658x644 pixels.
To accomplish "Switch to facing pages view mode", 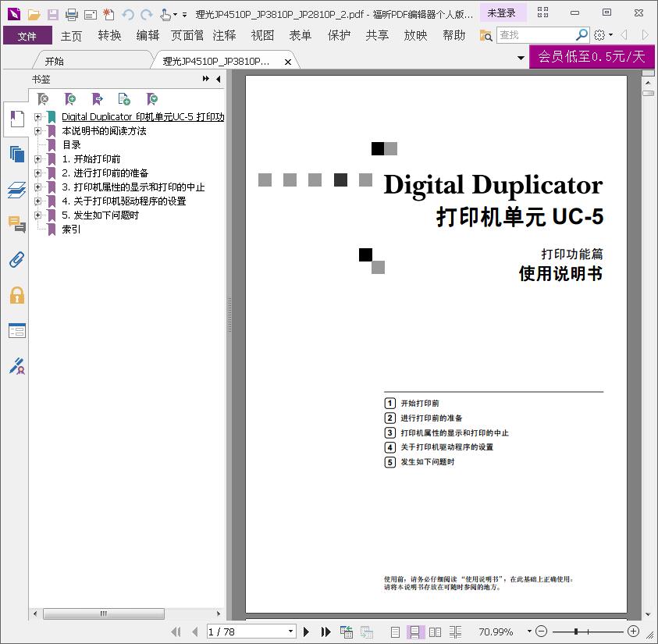I will (436, 632).
